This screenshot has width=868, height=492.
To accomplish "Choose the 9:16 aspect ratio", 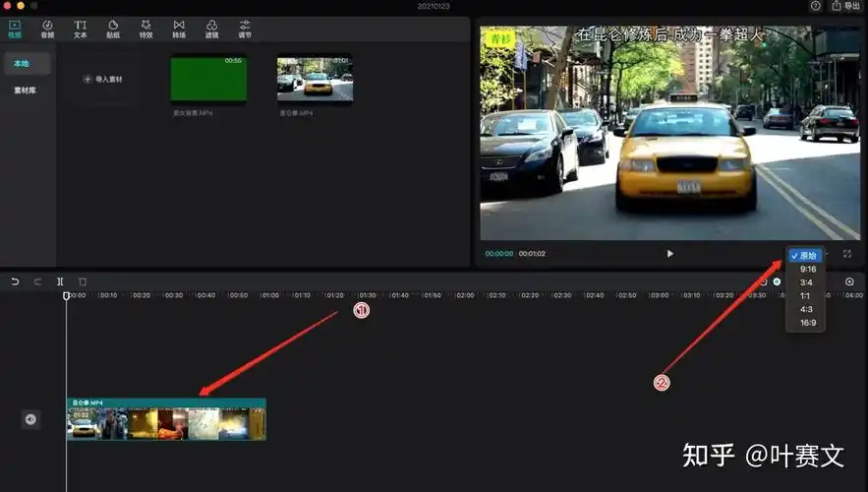I will [x=808, y=269].
